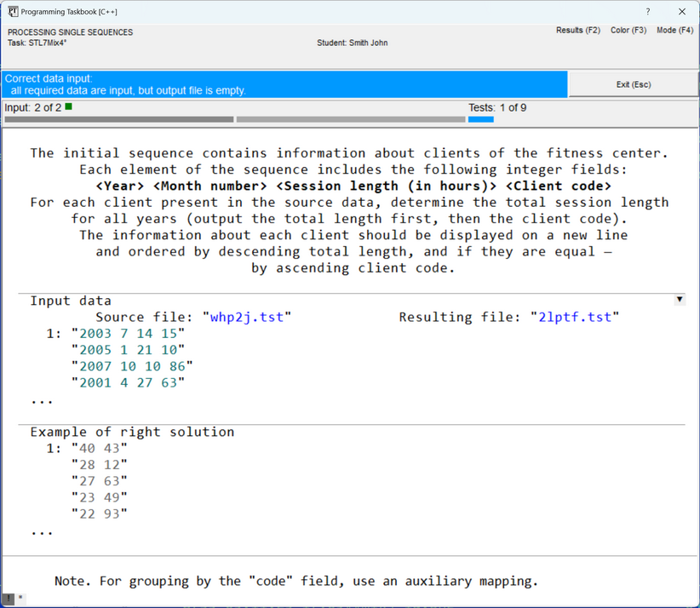Click the green input indicator square
The width and height of the screenshot is (700, 608).
68,107
